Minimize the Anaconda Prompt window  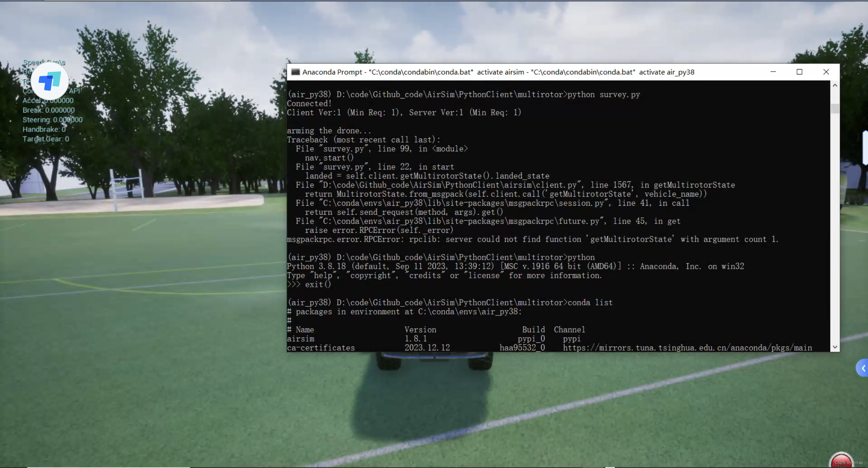point(773,72)
